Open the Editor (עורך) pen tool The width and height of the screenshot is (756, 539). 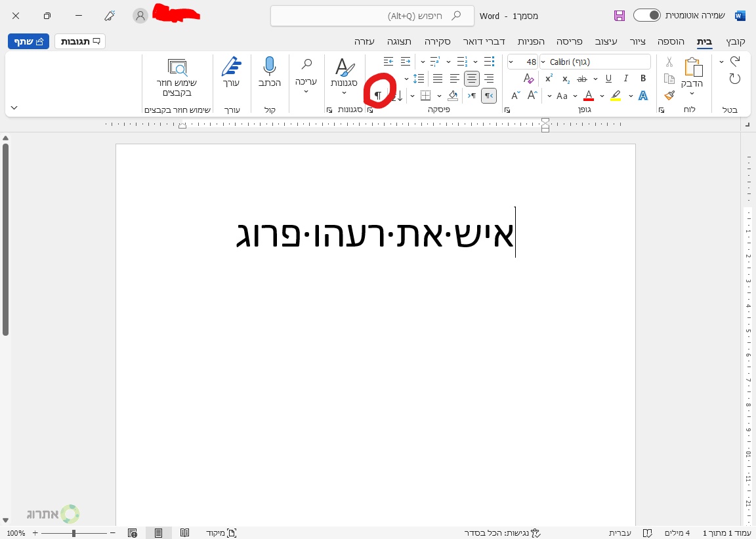point(232,72)
